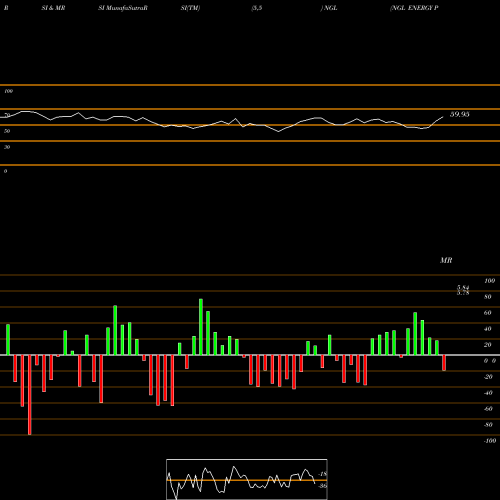The height and width of the screenshot is (500, 500).
Task: Open the mini oscillator thumbnail chart
Action: [247, 479]
